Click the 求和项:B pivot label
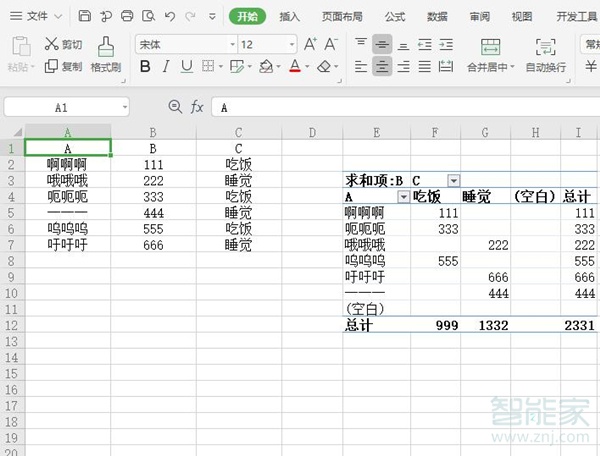 (374, 181)
